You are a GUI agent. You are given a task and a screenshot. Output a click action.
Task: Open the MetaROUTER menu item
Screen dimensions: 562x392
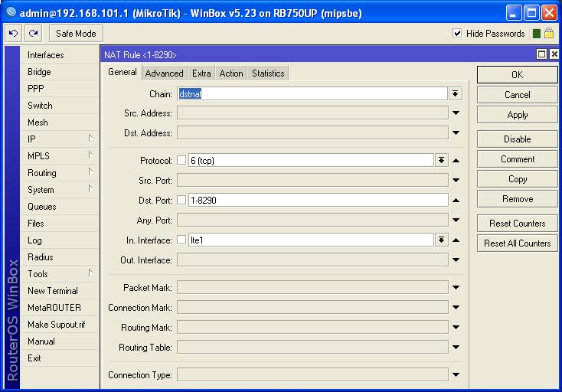60,308
